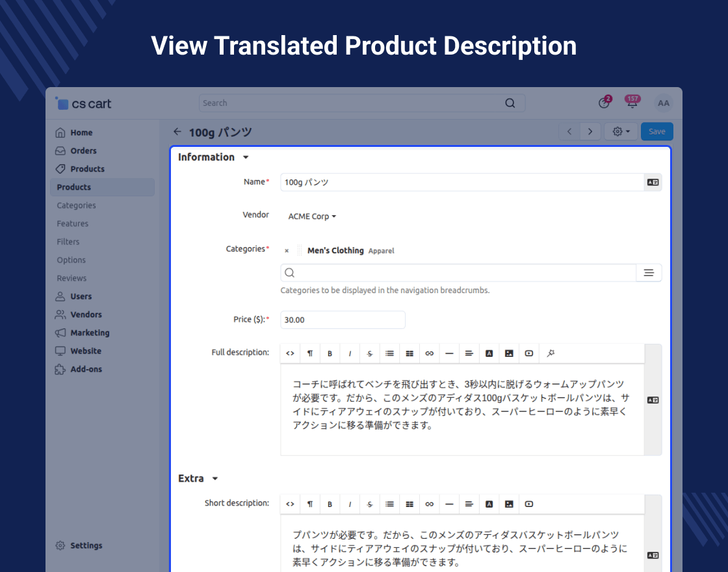Image resolution: width=728 pixels, height=572 pixels.
Task: Click the translate icon beside the Name field
Action: point(653,183)
